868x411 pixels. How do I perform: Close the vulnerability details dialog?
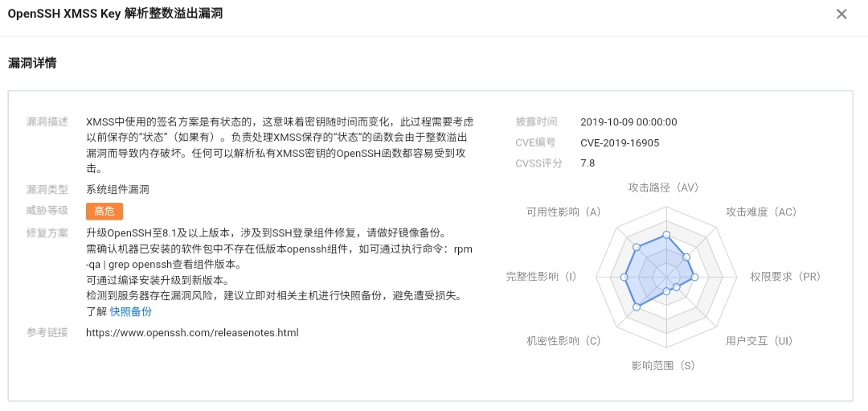tap(841, 14)
